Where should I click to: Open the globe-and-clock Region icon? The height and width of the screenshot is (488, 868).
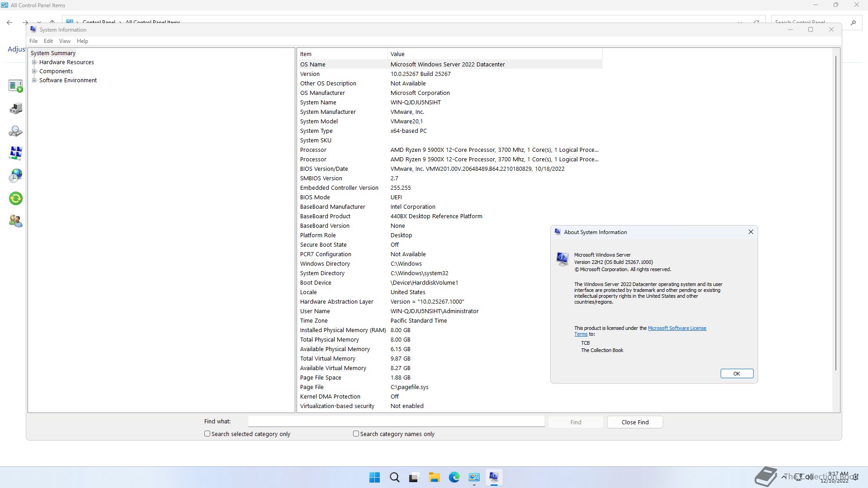click(x=15, y=175)
